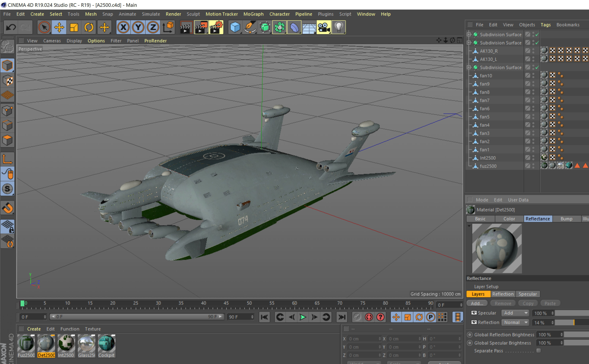Image resolution: width=589 pixels, height=364 pixels.
Task: Open the Deformer objects icon
Action: click(x=294, y=27)
